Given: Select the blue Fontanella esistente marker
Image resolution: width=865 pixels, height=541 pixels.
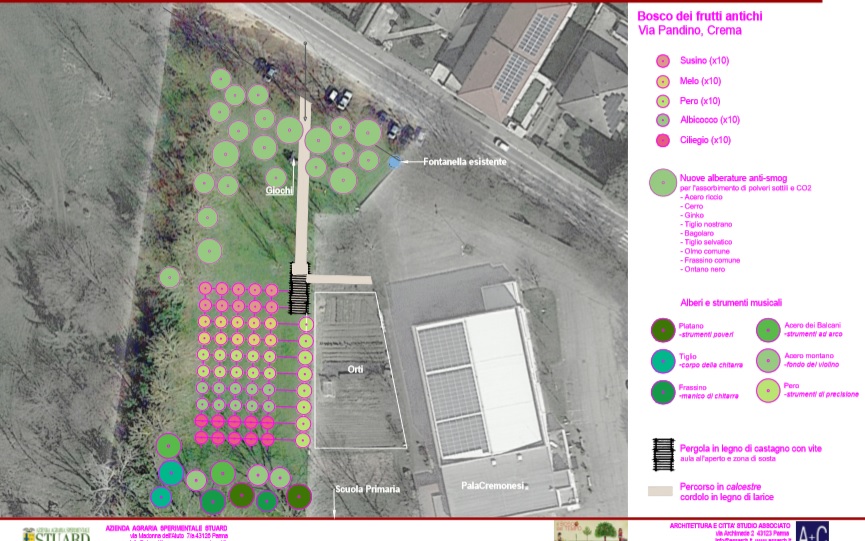Looking at the screenshot, I should (x=395, y=161).
